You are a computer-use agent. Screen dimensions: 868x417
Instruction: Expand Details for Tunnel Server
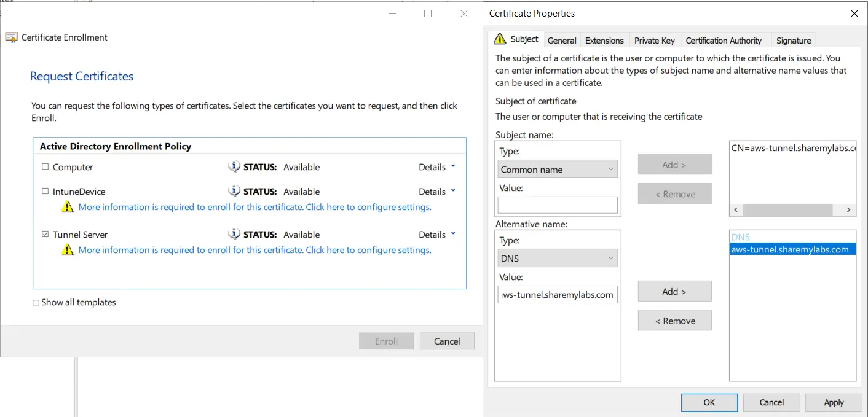[437, 235]
